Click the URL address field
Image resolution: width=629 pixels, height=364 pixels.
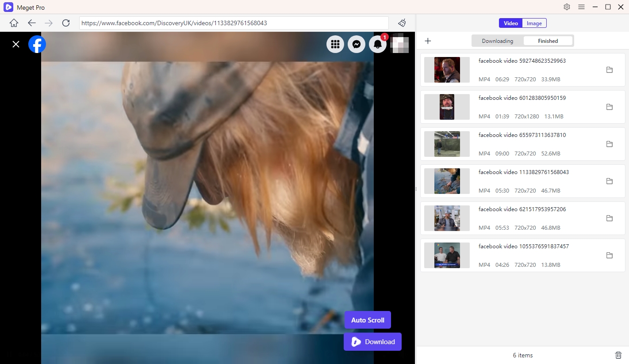pyautogui.click(x=234, y=23)
